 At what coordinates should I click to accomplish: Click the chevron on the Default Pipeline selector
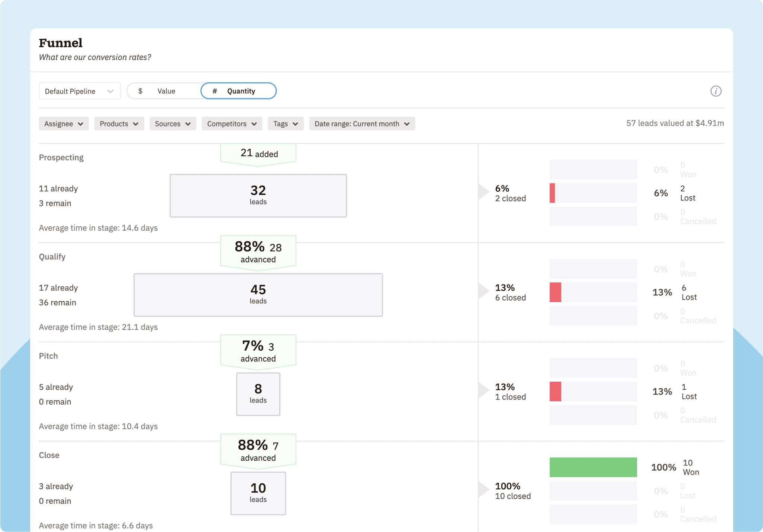[x=111, y=90]
